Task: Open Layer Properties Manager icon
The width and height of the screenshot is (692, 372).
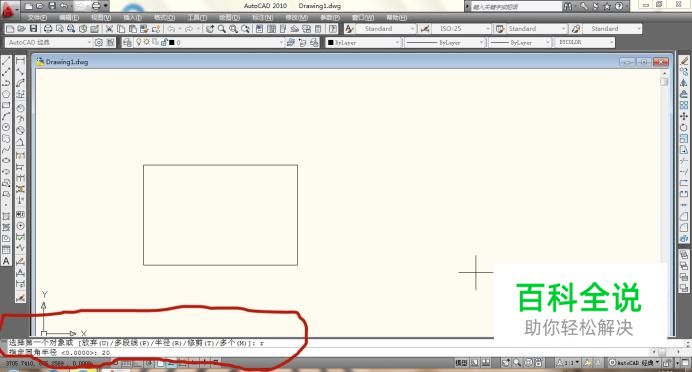Action: point(127,42)
